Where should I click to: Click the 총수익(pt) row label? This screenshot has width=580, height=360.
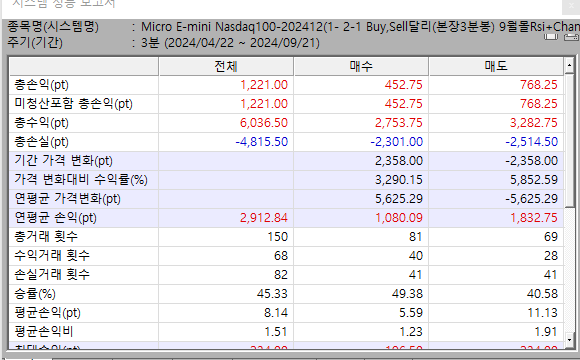tap(41, 122)
